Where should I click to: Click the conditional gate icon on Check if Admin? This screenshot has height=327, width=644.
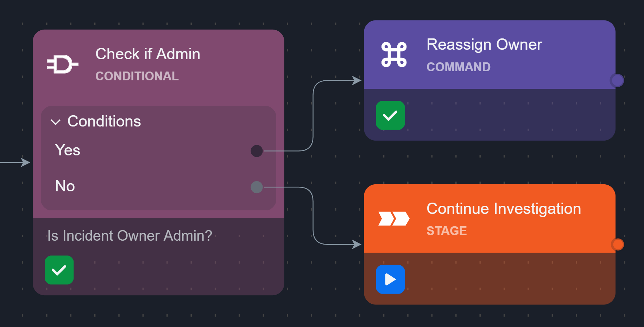[63, 64]
